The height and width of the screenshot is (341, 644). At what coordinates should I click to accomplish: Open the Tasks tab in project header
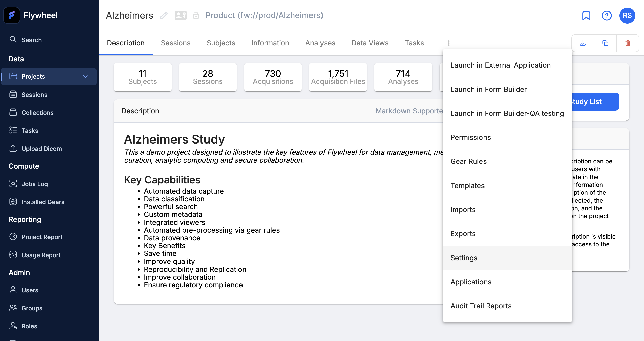tap(414, 43)
